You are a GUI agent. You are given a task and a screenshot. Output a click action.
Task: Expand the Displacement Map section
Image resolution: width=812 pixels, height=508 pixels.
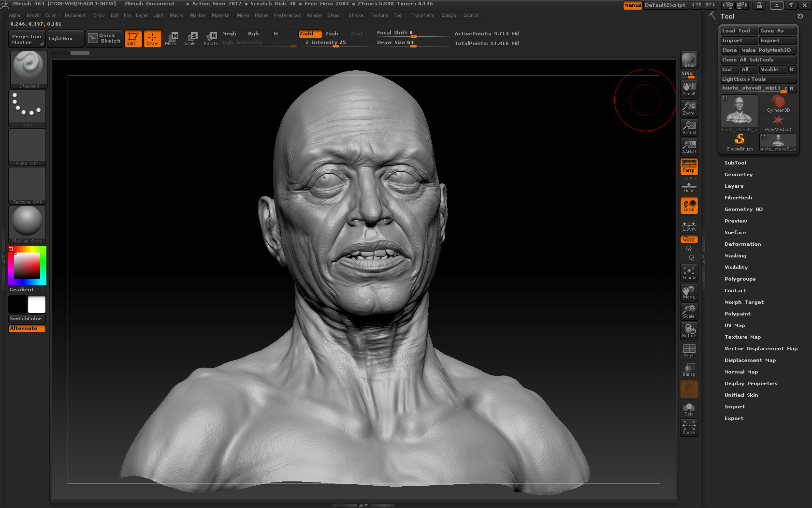coord(750,360)
